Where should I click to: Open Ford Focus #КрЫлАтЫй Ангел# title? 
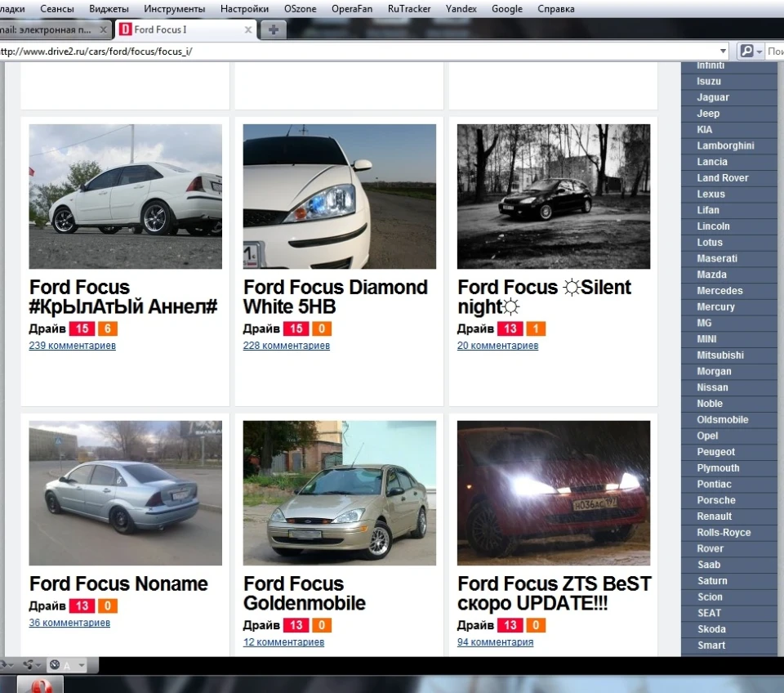click(123, 297)
